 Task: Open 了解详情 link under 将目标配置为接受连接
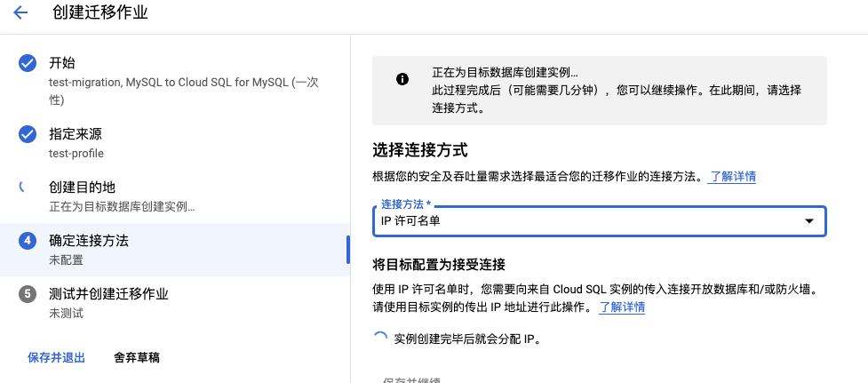click(622, 307)
